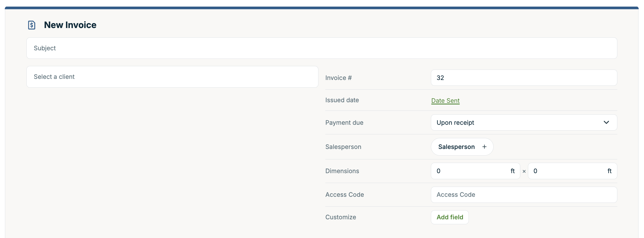Image resolution: width=644 pixels, height=238 pixels.
Task: Focus the Subject text field
Action: pyautogui.click(x=321, y=48)
